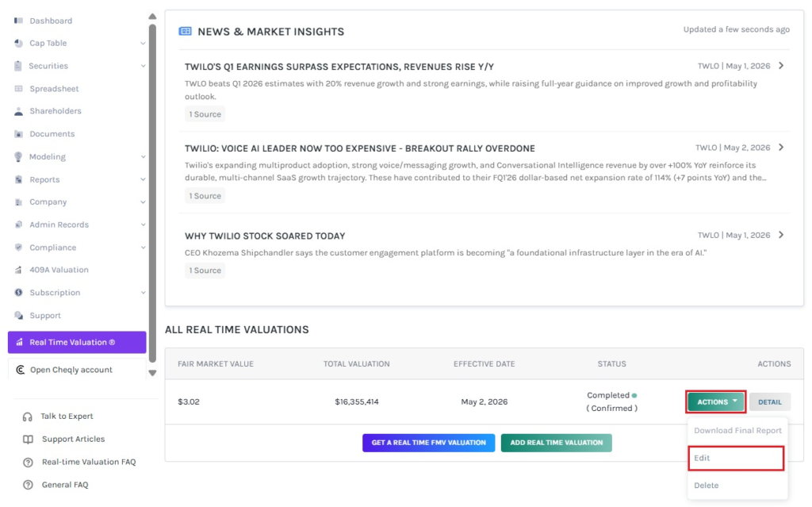Screen dimensions: 812x507
Task: Expand the Compliance submenu chevron
Action: pyautogui.click(x=143, y=248)
